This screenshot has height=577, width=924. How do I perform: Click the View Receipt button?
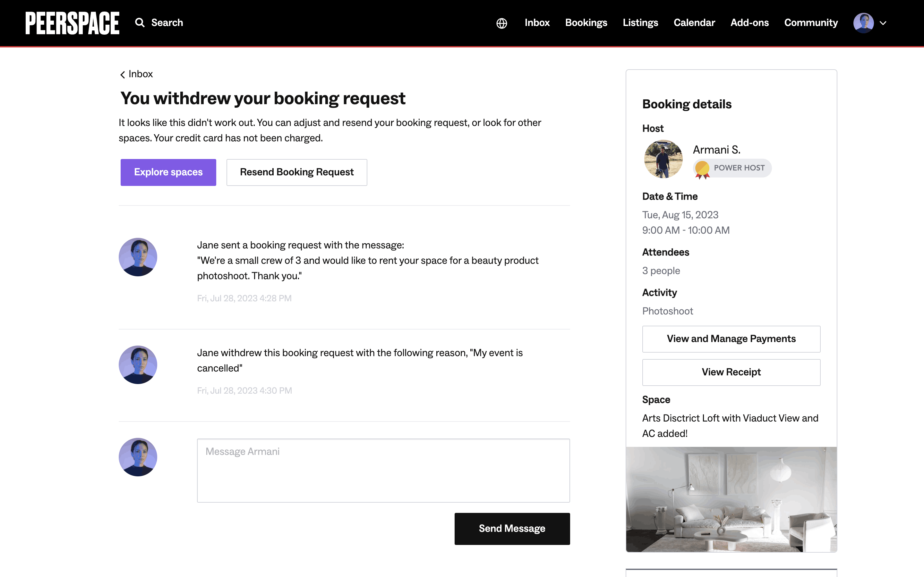pyautogui.click(x=731, y=372)
